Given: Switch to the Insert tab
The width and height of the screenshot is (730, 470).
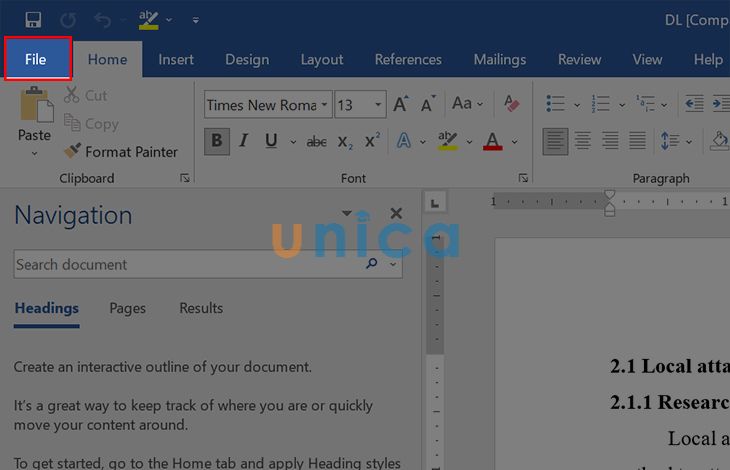Looking at the screenshot, I should 176,60.
